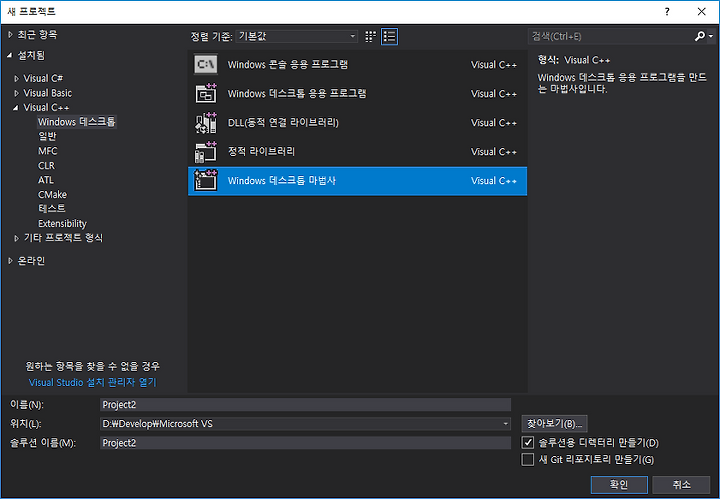
Task: Click the 솔루션 이름(M) input field
Action: [x=305, y=443]
